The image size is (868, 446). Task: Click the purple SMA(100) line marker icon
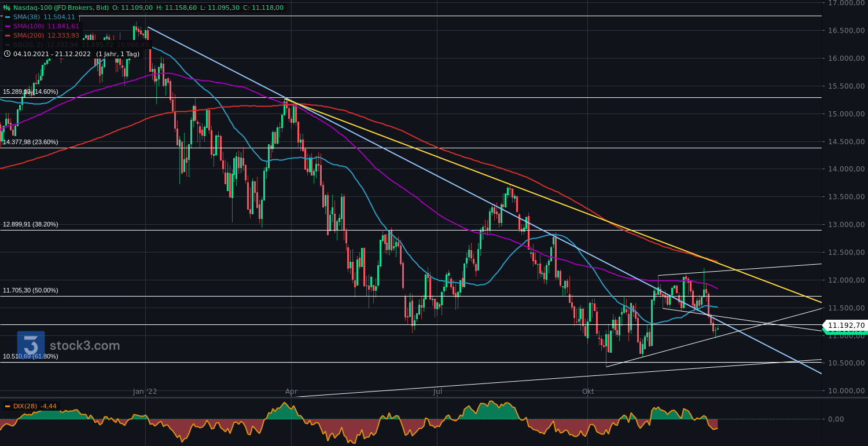(8, 26)
